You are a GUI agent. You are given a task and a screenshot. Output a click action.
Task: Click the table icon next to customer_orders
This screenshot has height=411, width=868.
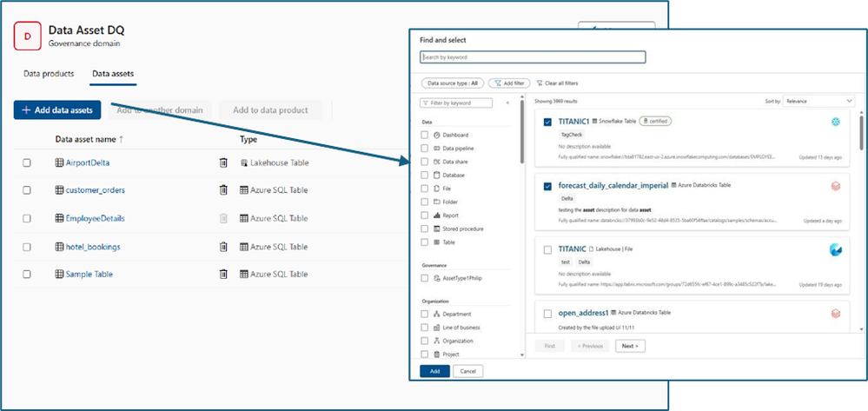[59, 190]
